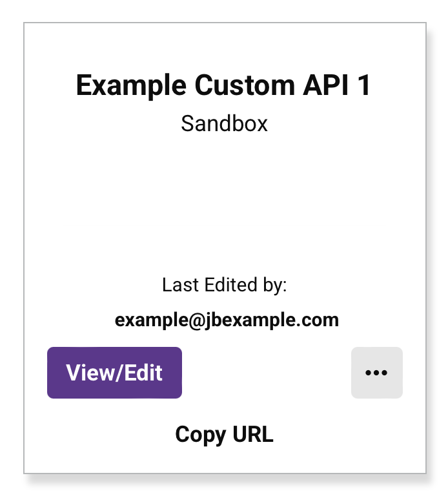Select the Copy URL text below the buttons
The image size is (448, 500).
[x=224, y=435]
